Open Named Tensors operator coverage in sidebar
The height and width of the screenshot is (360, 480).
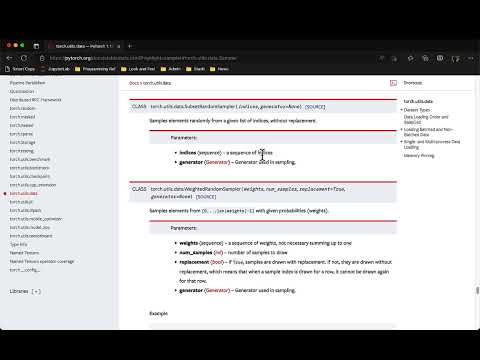click(x=42, y=261)
